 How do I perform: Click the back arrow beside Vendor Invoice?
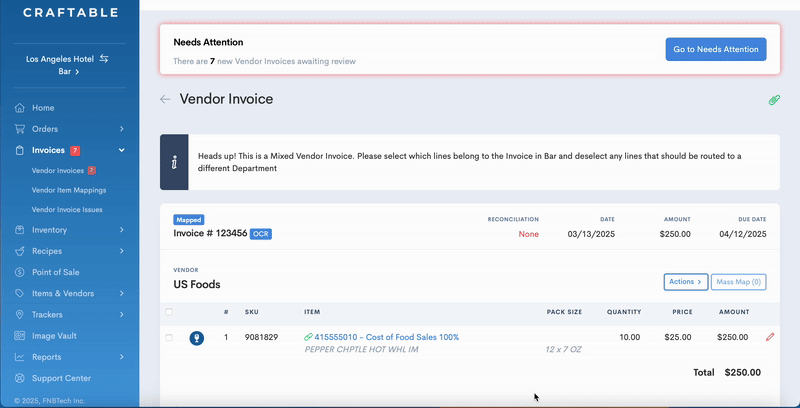pyautogui.click(x=165, y=100)
